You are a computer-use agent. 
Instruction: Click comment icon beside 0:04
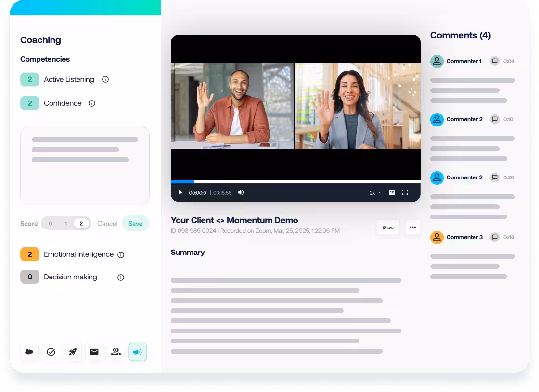coord(495,61)
